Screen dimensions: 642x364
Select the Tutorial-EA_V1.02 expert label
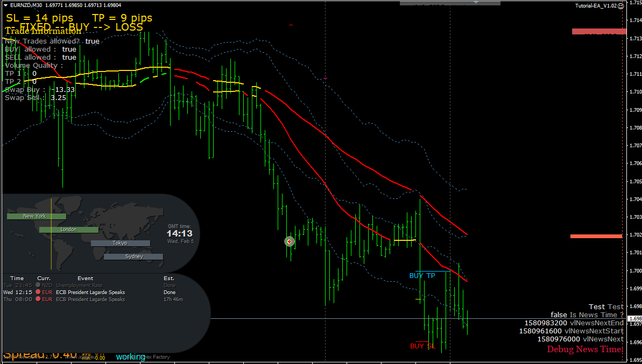pos(596,6)
